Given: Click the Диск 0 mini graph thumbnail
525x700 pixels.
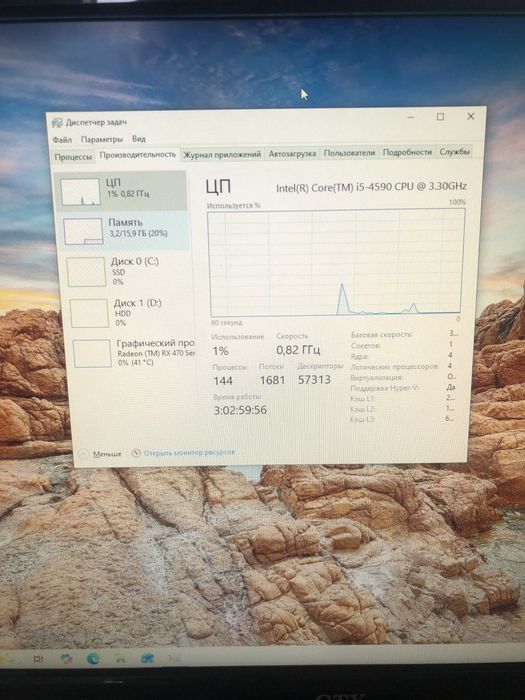Looking at the screenshot, I should coord(86,272).
